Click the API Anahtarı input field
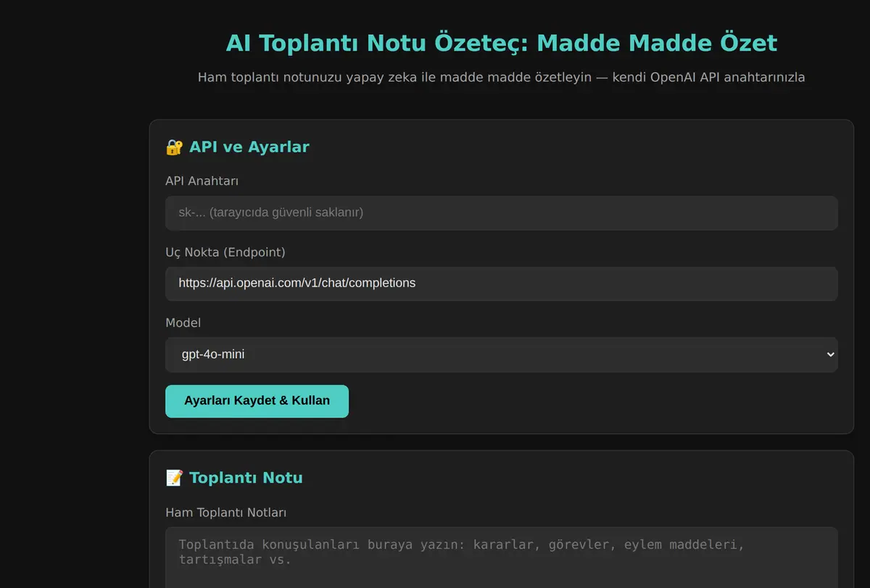Viewport: 870px width, 588px height. tap(502, 213)
